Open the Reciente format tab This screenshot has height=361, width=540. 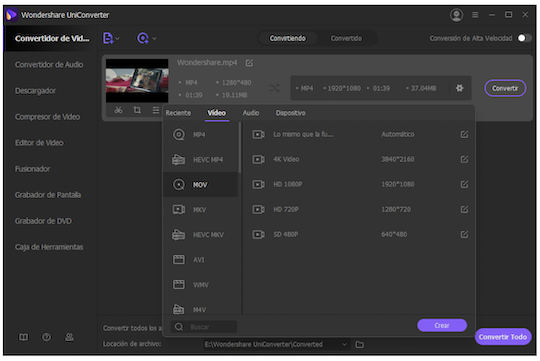point(178,113)
